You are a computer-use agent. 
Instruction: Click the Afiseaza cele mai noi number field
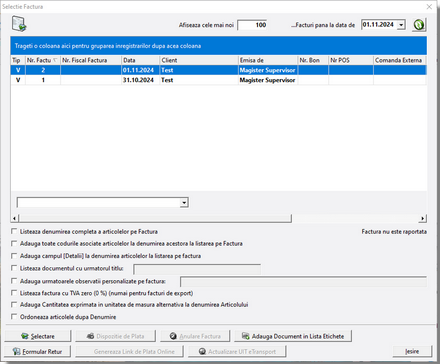pos(252,25)
